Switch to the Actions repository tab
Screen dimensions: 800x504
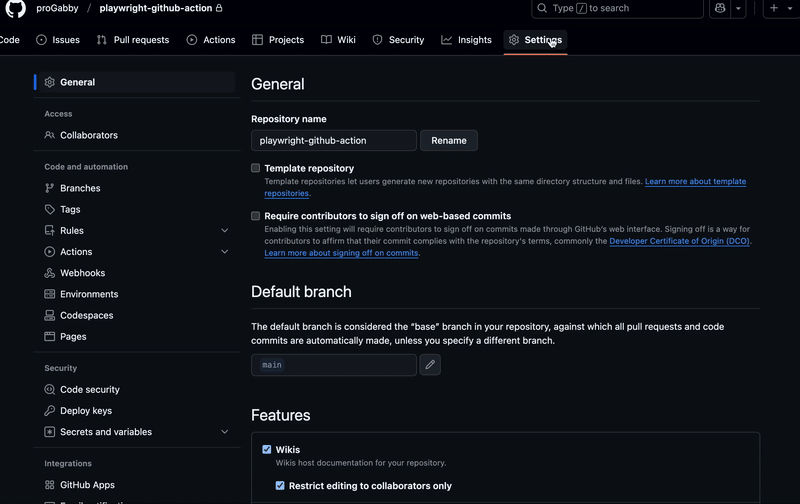[211, 40]
